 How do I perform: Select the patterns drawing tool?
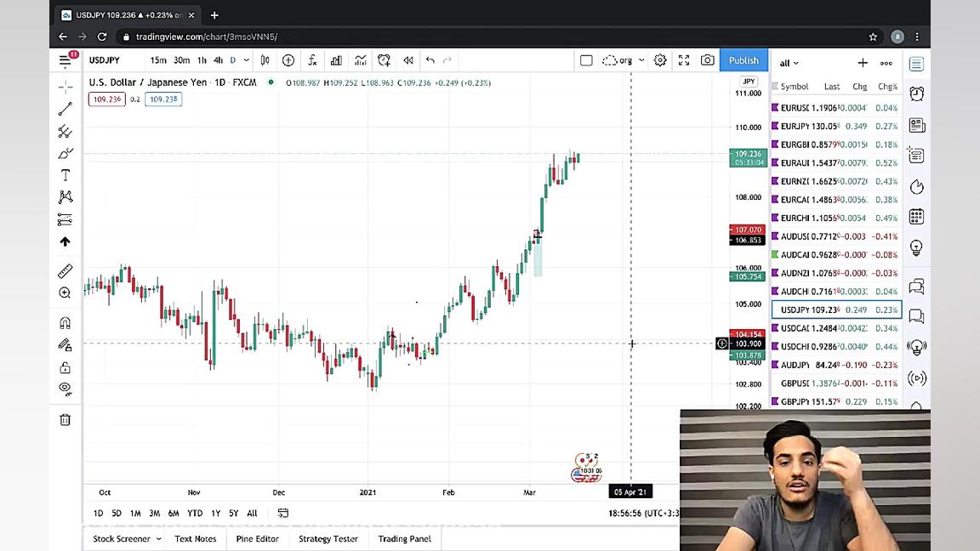click(x=65, y=197)
